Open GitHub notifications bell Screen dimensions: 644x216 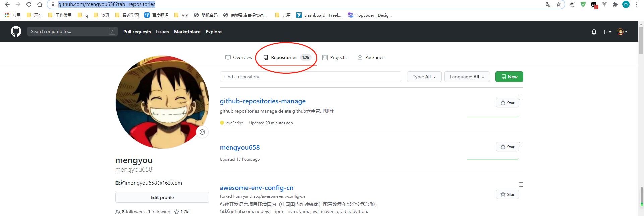[594, 32]
